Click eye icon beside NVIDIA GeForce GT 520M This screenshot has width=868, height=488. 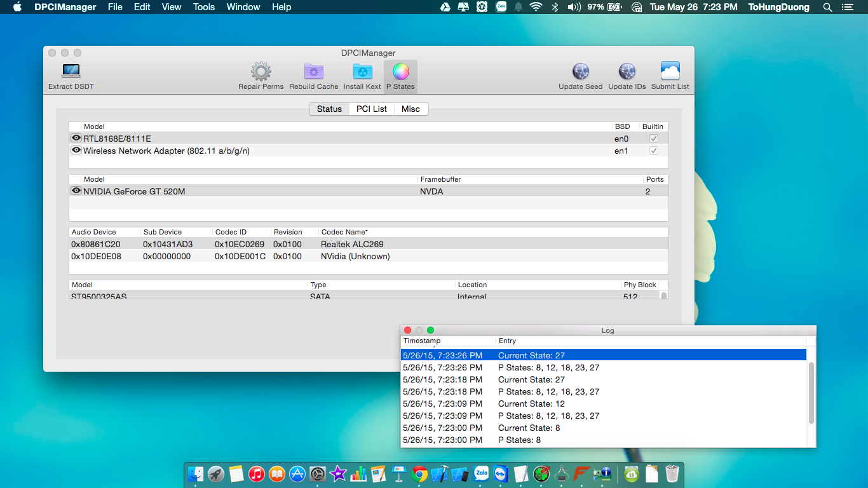point(76,191)
